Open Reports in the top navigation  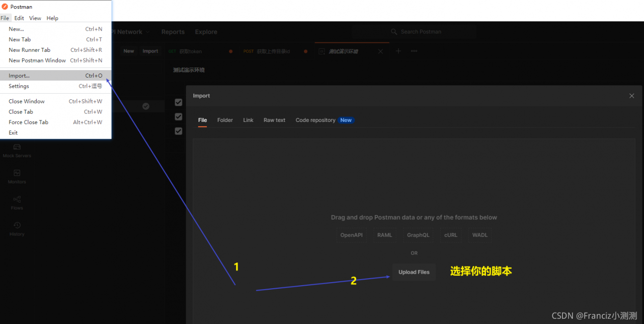pyautogui.click(x=173, y=32)
